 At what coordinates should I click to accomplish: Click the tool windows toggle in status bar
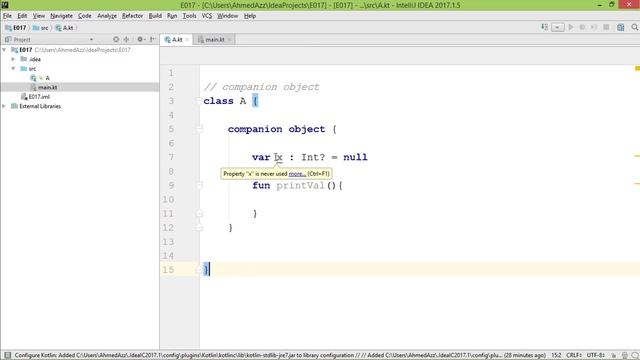point(7,355)
